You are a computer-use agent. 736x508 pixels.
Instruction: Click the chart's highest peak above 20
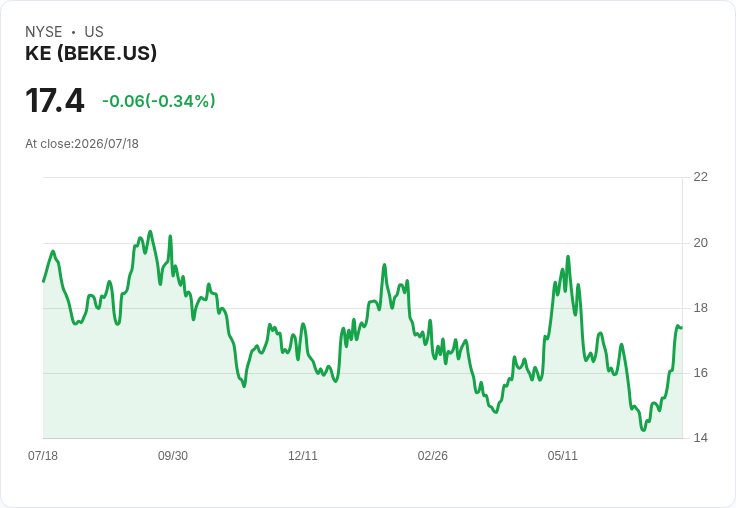pyautogui.click(x=150, y=231)
